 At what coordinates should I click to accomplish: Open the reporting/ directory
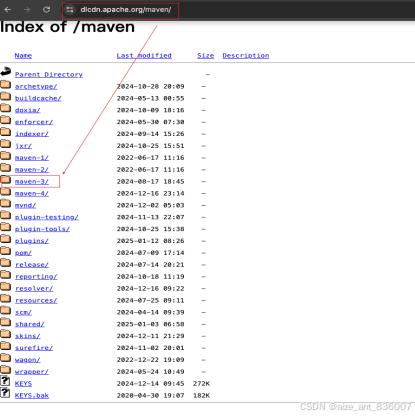tap(36, 277)
